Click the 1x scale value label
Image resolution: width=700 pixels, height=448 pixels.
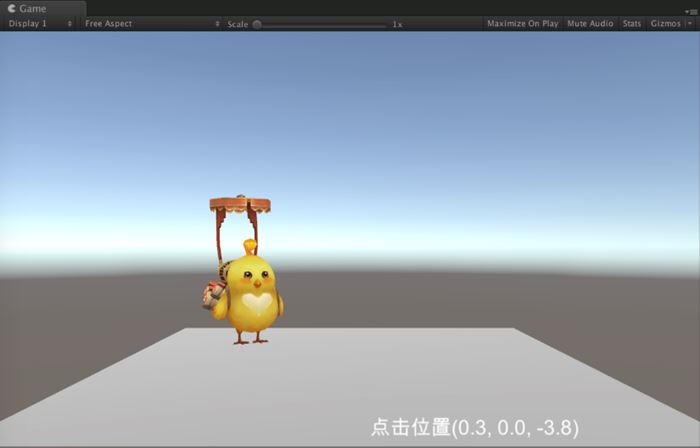pos(397,23)
